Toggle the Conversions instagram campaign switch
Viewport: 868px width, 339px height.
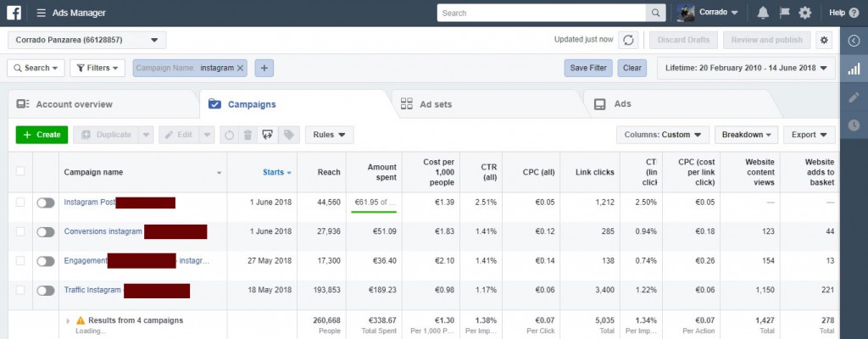(46, 232)
